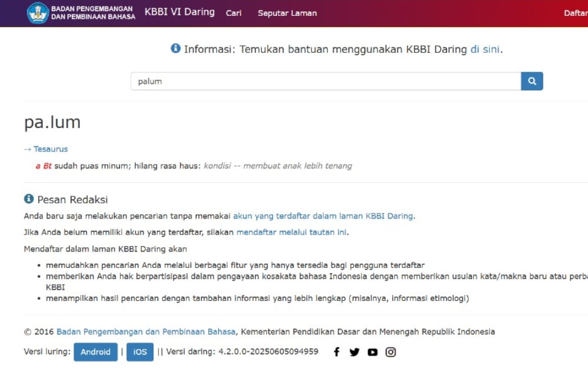Click the example 'kondisi -- membuat anak lebih tenang'
The image size is (588, 392).
pyautogui.click(x=278, y=166)
